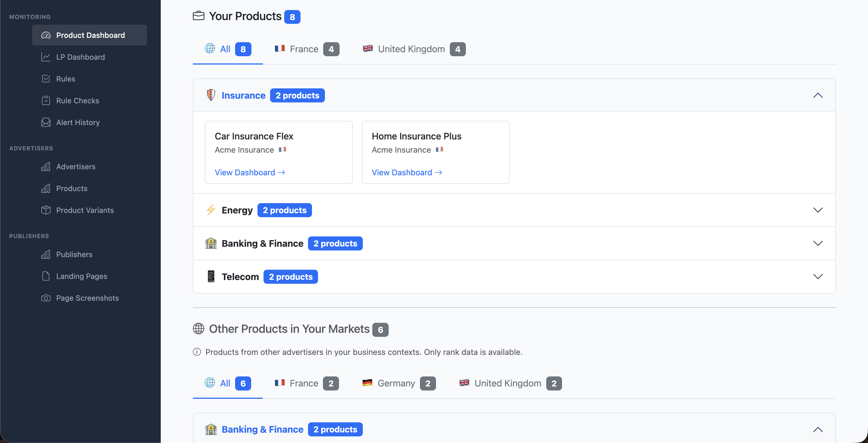Select the LP Dashboard chart icon
This screenshot has width=868, height=443.
click(x=46, y=57)
